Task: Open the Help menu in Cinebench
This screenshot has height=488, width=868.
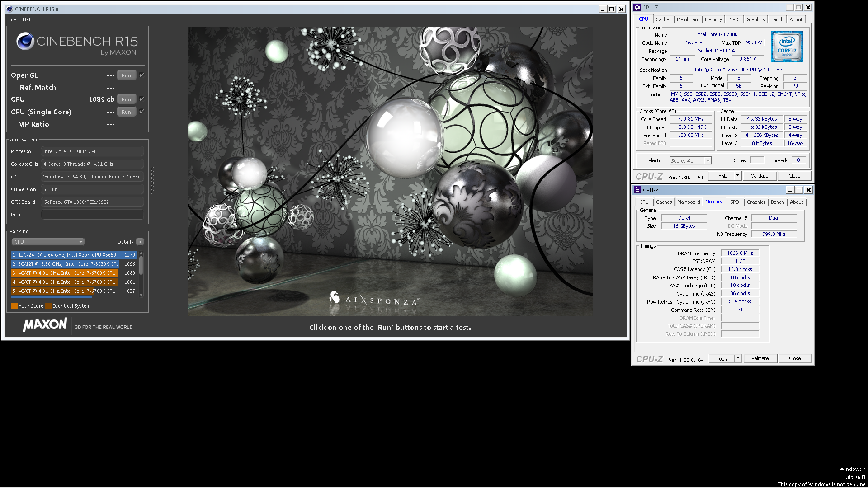Action: pyautogui.click(x=28, y=19)
